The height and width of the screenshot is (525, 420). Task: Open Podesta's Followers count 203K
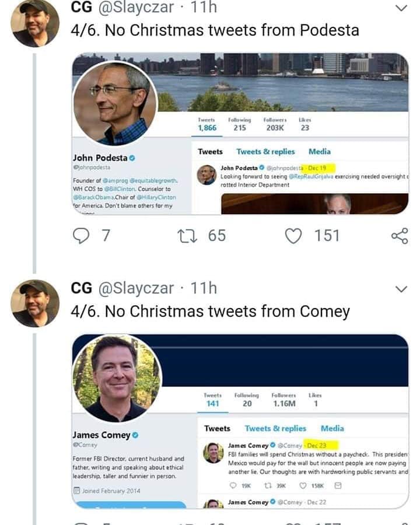[x=275, y=124]
